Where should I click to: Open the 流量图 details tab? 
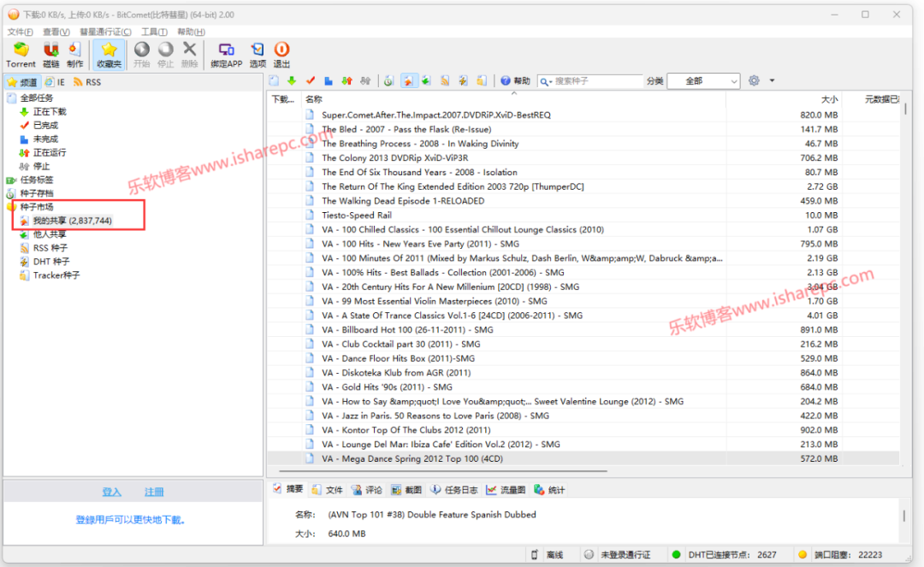click(x=506, y=490)
